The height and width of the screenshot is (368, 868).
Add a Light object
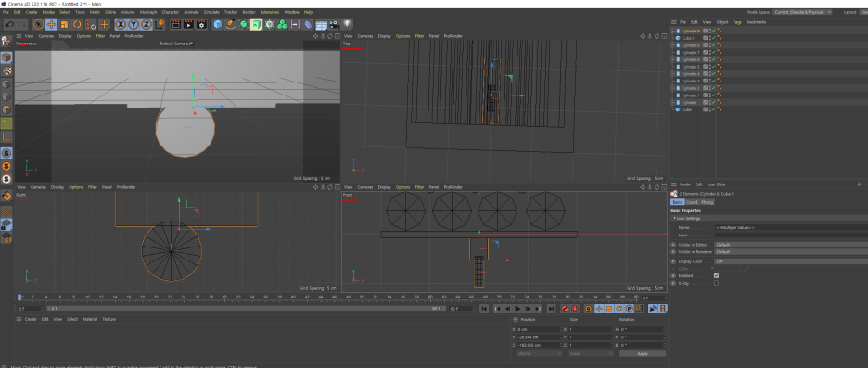(x=347, y=24)
